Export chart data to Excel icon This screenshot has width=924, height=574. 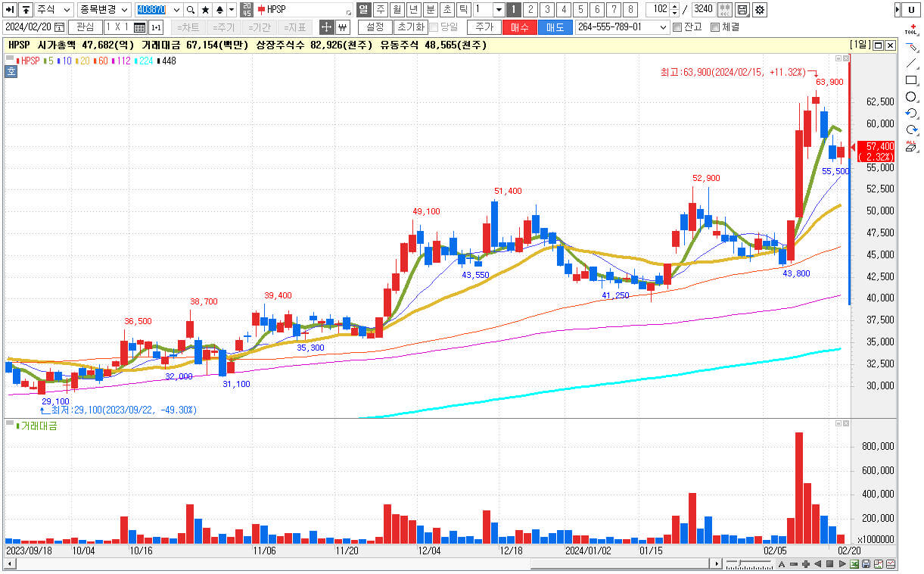pos(854,564)
